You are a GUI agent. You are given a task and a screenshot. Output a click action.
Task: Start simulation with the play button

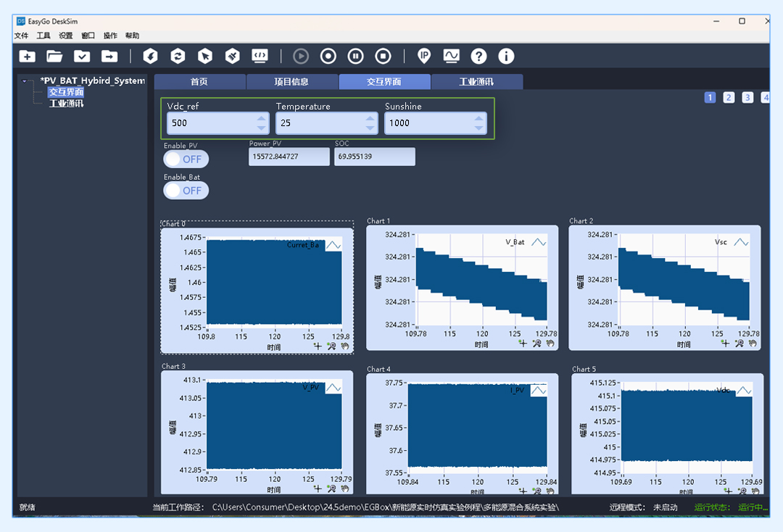pyautogui.click(x=301, y=57)
